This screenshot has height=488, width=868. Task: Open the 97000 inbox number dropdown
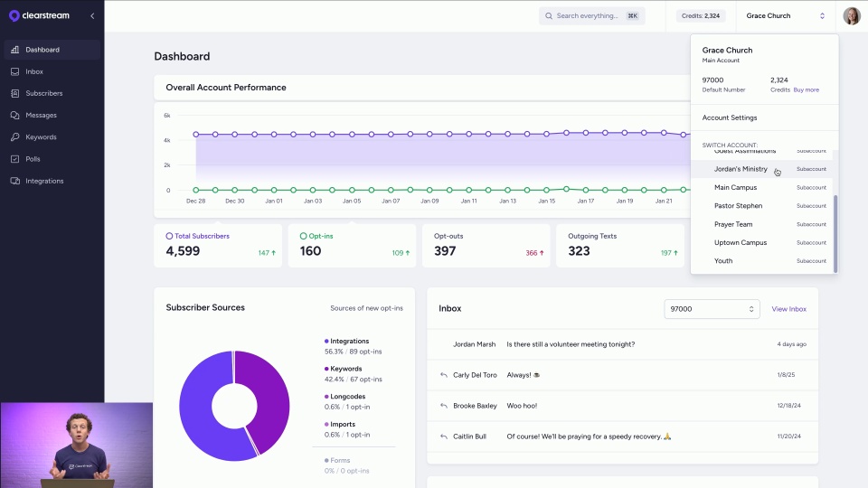tap(712, 309)
